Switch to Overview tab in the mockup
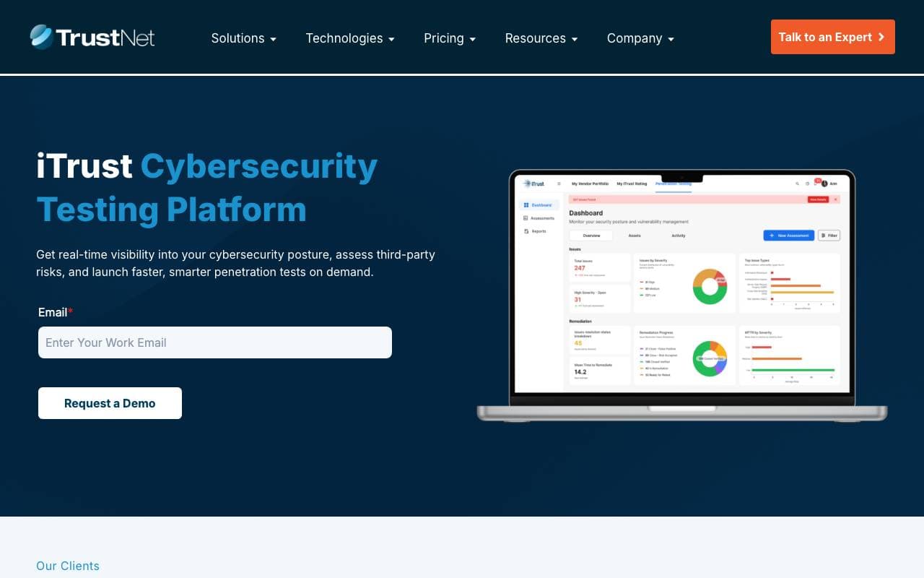Viewport: 924px width, 578px height. pos(591,236)
